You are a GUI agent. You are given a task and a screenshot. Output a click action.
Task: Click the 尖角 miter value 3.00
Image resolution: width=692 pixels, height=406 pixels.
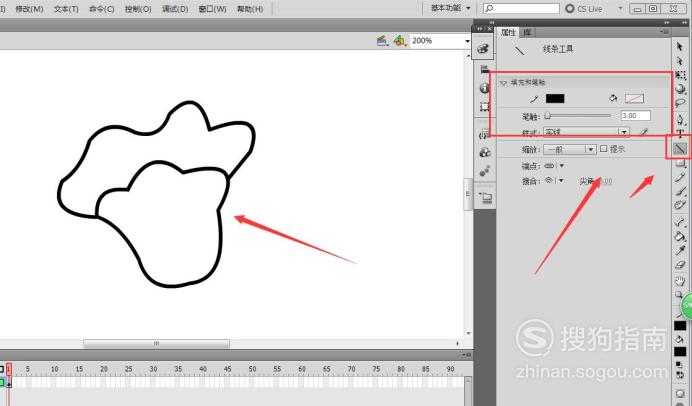pyautogui.click(x=606, y=181)
